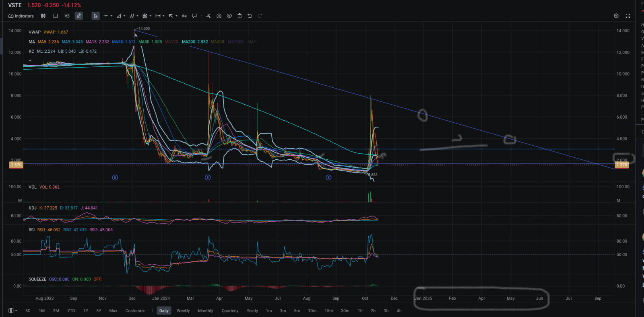Click the earnings E marker near Nov
644x317 pixels.
[x=115, y=177]
